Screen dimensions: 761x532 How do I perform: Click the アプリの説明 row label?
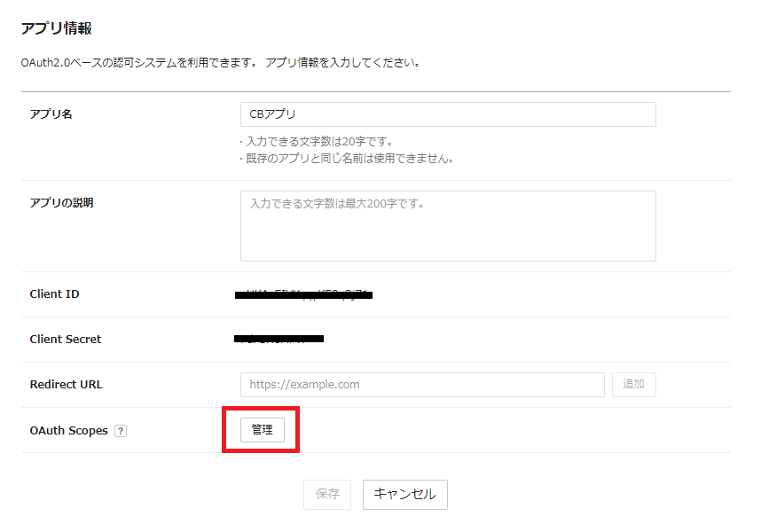pos(61,202)
